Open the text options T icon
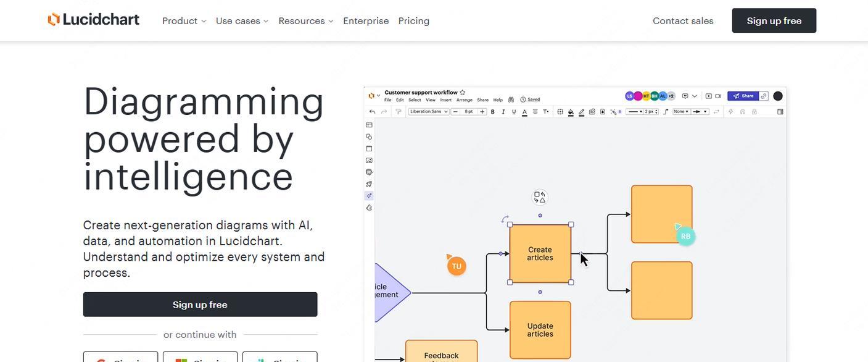 (x=546, y=112)
